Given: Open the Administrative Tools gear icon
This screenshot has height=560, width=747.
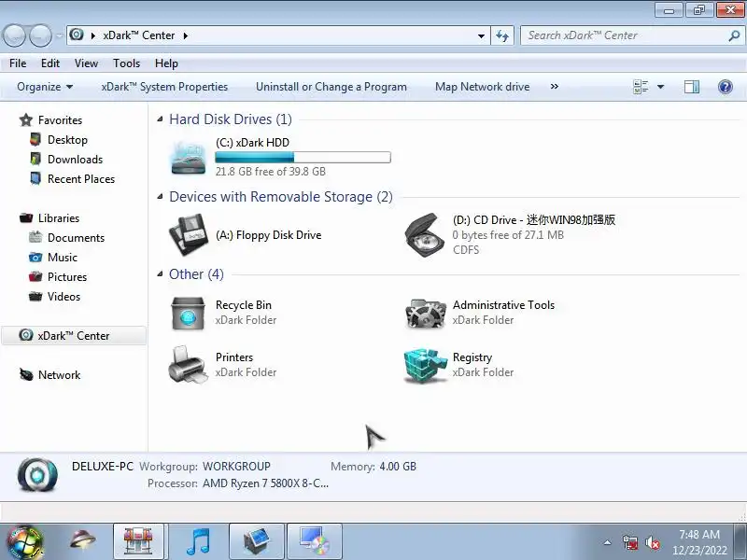Looking at the screenshot, I should [426, 313].
